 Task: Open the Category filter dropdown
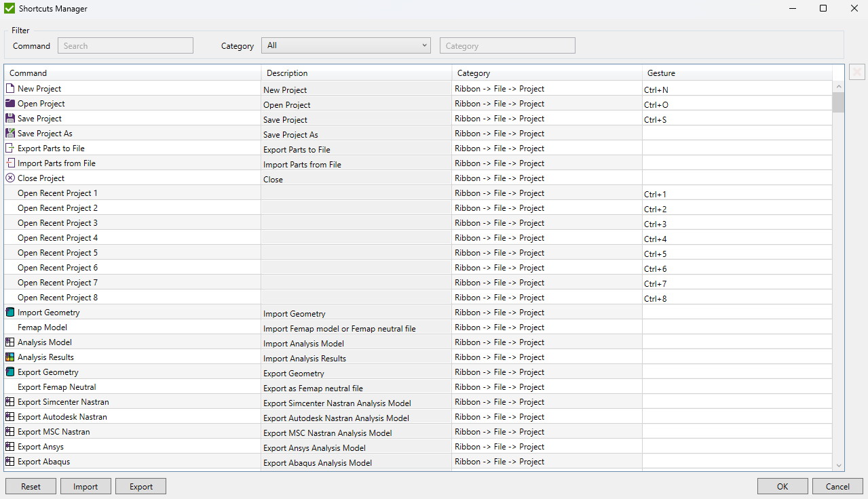pos(346,45)
